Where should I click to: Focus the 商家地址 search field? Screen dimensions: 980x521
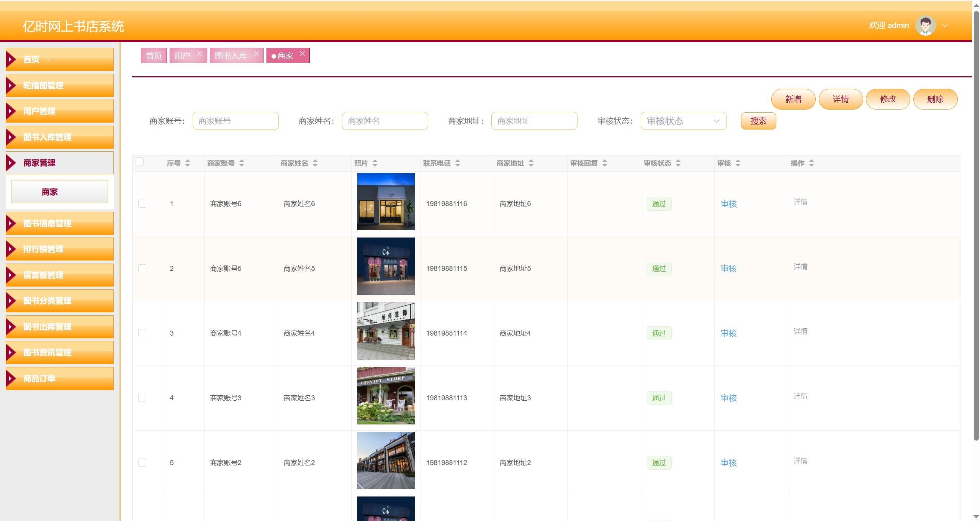(534, 121)
